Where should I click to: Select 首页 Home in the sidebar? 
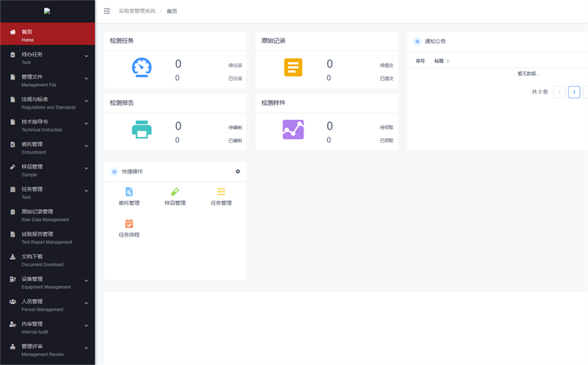(47, 35)
